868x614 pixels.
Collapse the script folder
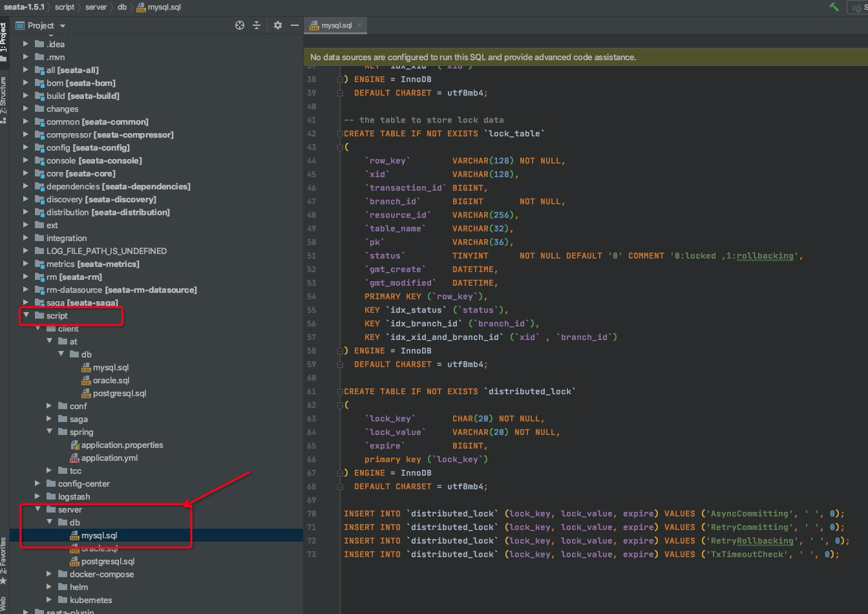pyautogui.click(x=27, y=315)
